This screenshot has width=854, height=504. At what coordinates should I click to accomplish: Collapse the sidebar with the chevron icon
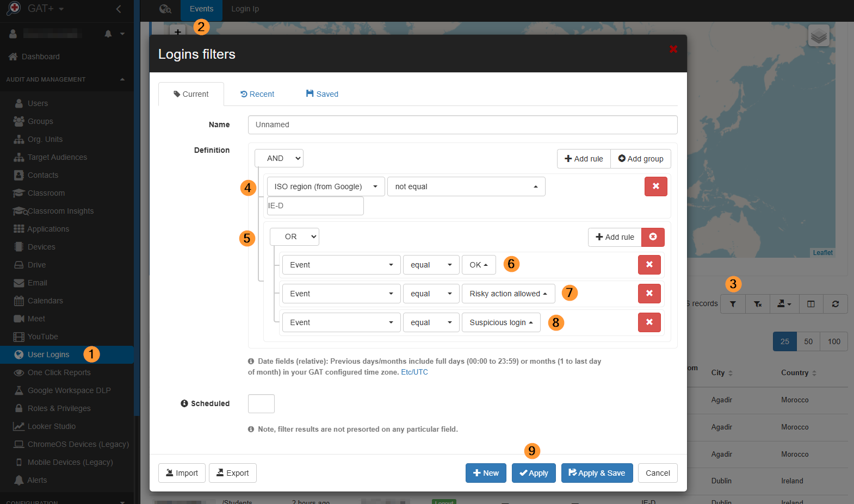[119, 9]
